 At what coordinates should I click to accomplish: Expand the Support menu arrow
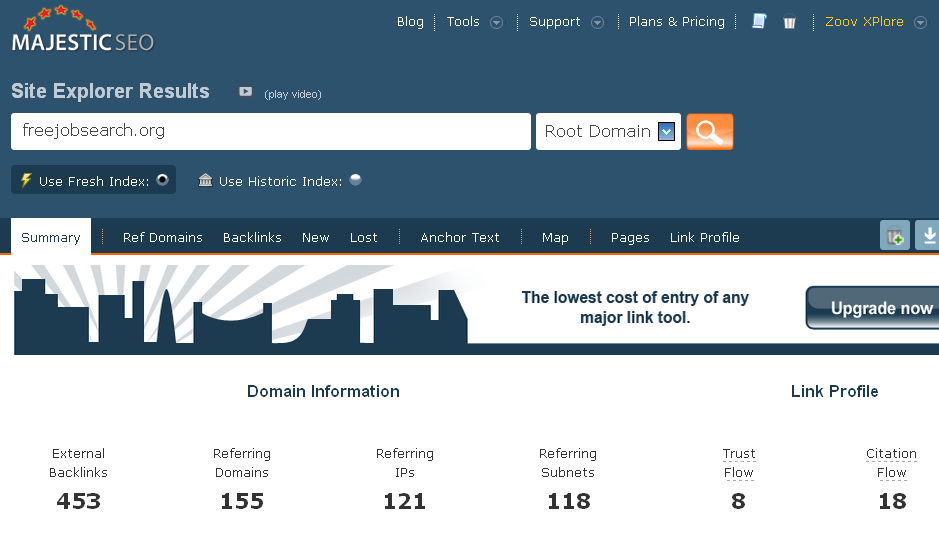[597, 22]
